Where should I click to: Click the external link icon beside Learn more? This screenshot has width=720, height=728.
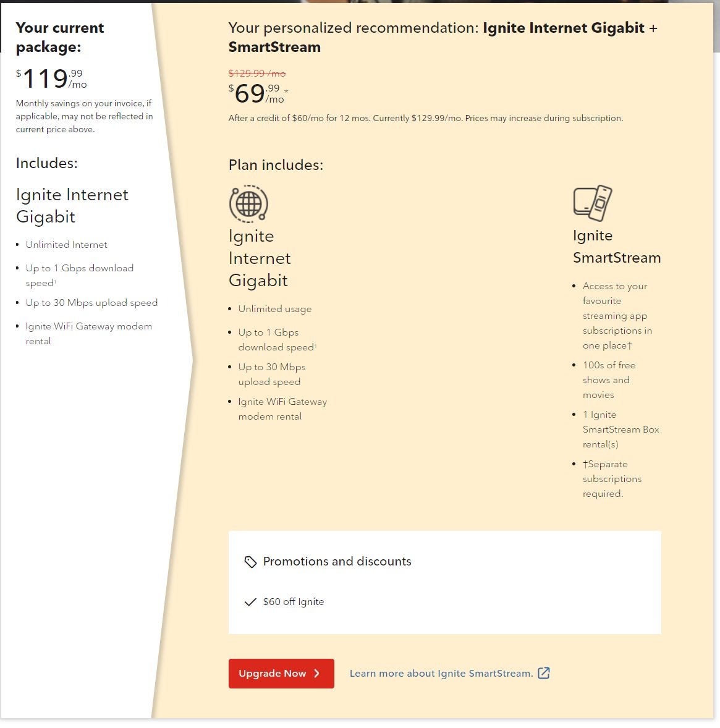(544, 673)
